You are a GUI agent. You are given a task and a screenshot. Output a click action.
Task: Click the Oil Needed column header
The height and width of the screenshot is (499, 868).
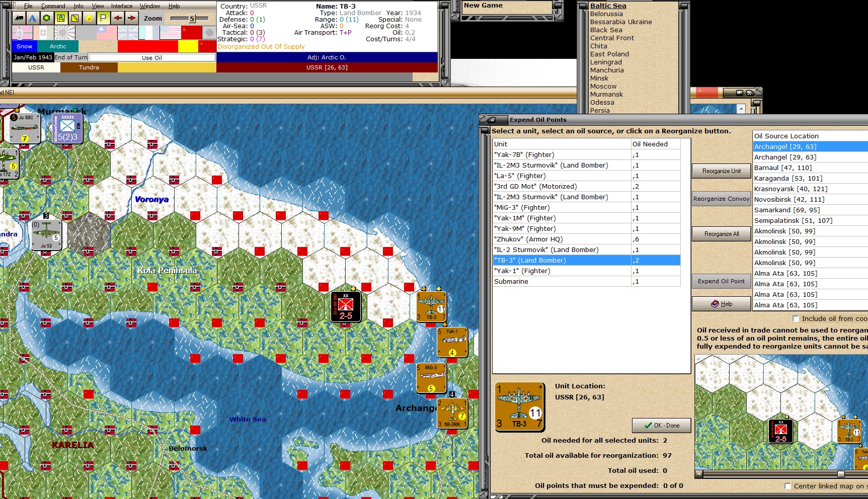pos(656,144)
